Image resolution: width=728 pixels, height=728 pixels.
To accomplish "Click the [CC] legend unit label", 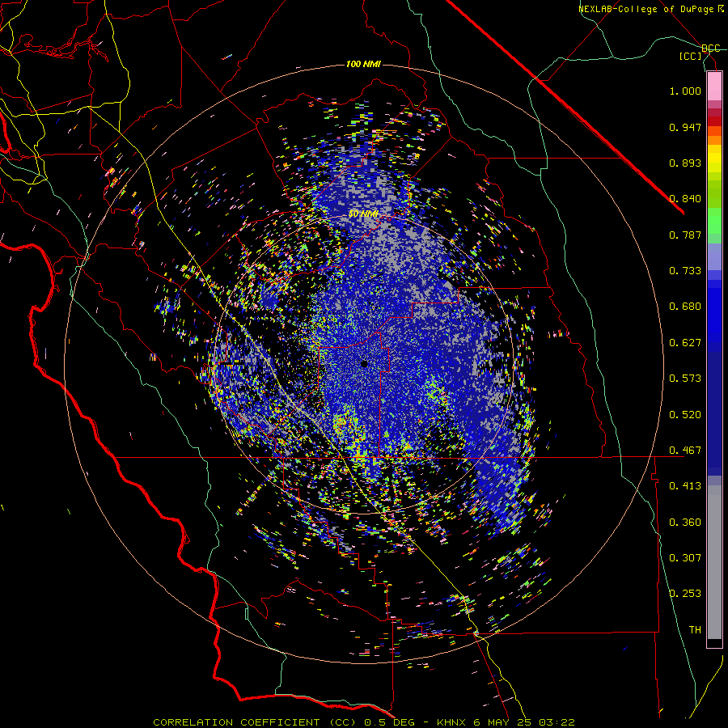I will pyautogui.click(x=691, y=57).
